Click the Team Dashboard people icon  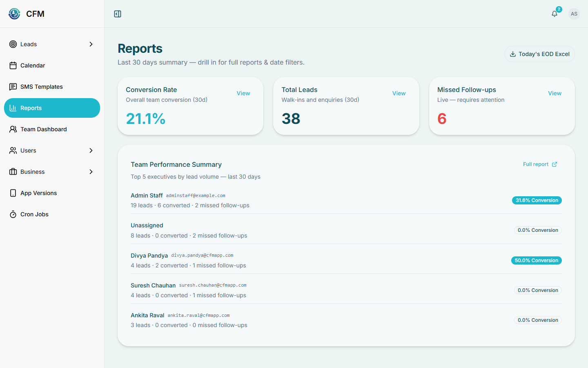click(13, 129)
